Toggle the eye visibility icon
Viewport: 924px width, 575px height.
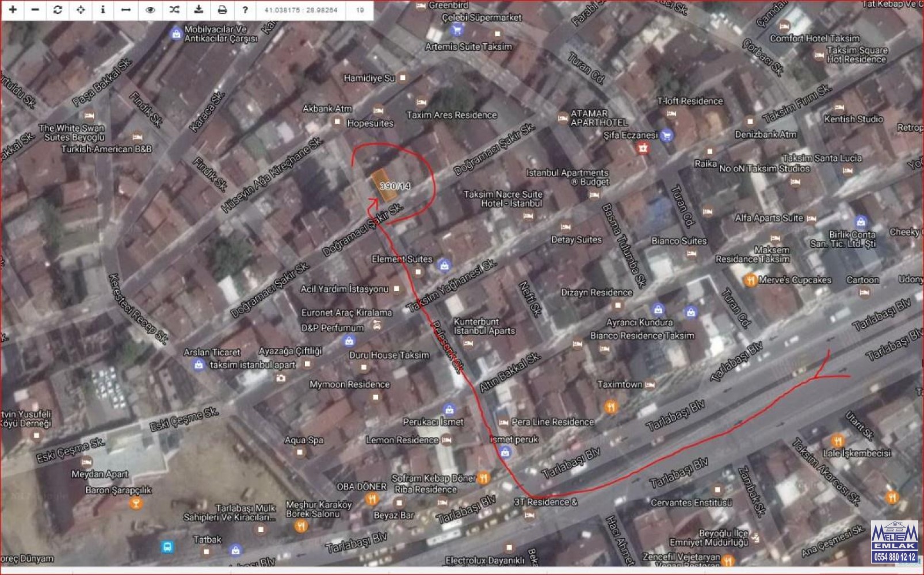[x=150, y=10]
